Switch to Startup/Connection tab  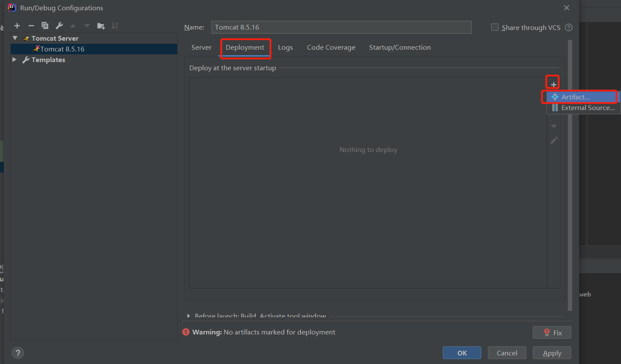pyautogui.click(x=400, y=48)
